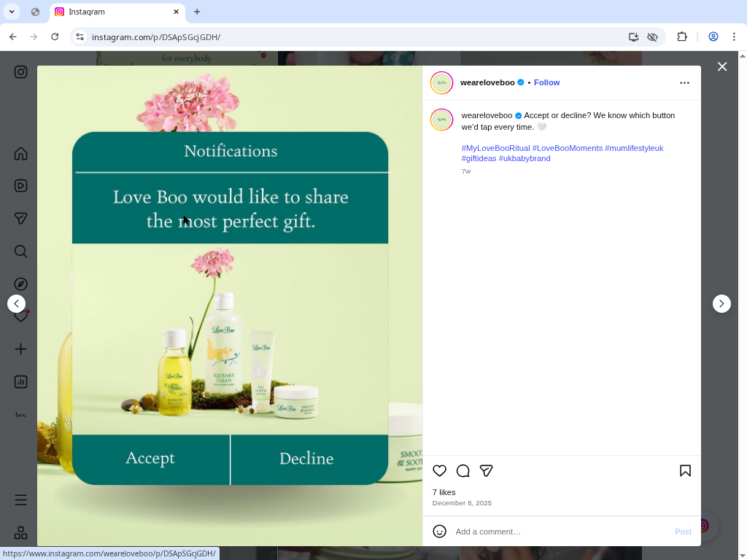Open the #MyLoveBooRitual hashtag link
Viewport: 747px width, 560px height.
(x=495, y=148)
